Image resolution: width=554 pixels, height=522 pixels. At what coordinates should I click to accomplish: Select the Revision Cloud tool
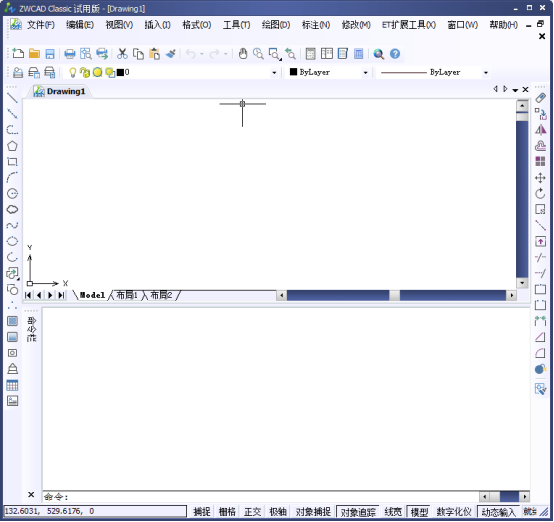click(x=12, y=210)
